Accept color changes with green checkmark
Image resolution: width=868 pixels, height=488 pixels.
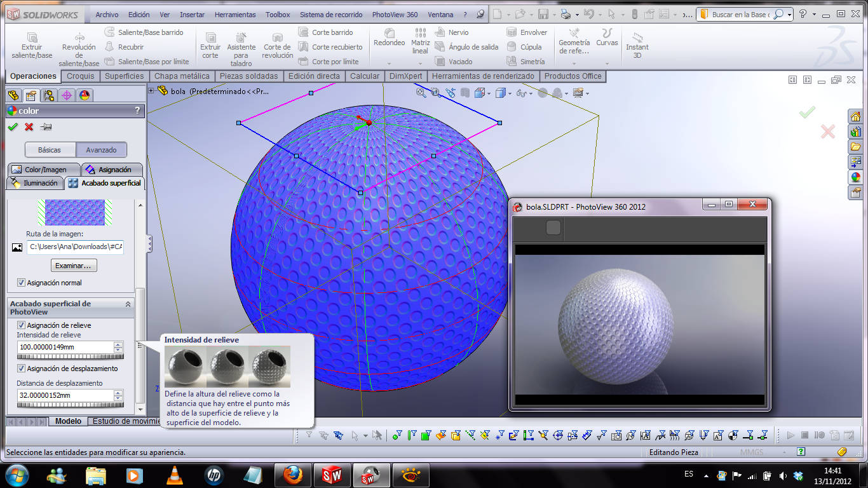13,127
